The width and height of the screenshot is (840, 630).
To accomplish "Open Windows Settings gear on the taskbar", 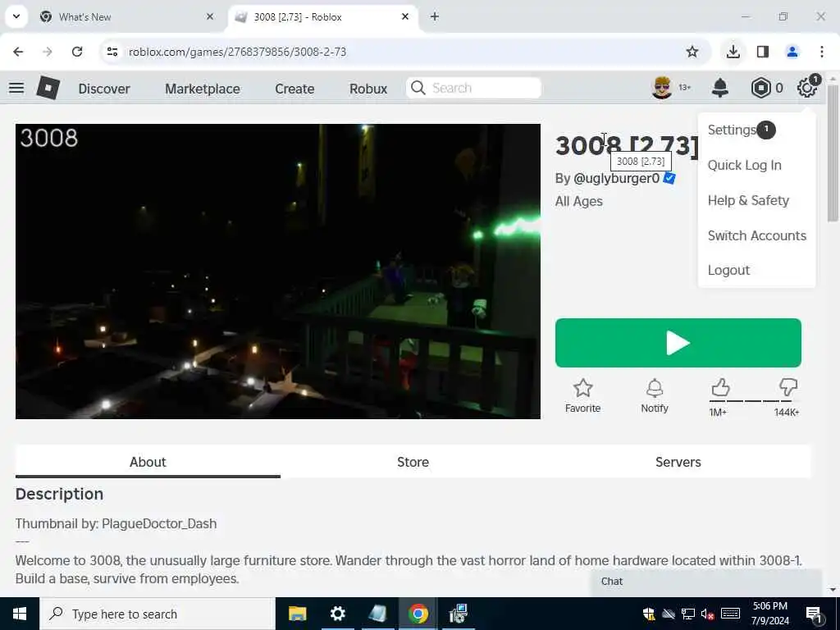I will coord(337,614).
